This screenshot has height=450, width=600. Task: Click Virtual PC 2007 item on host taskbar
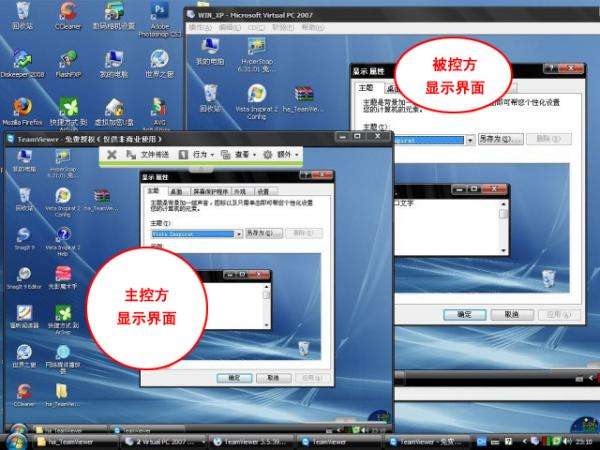[165, 442]
